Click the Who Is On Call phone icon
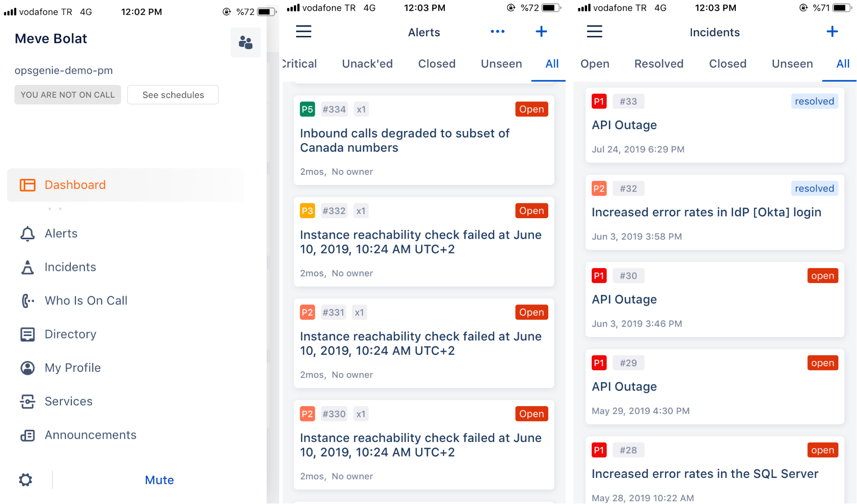Image resolution: width=857 pixels, height=504 pixels. pos(28,301)
